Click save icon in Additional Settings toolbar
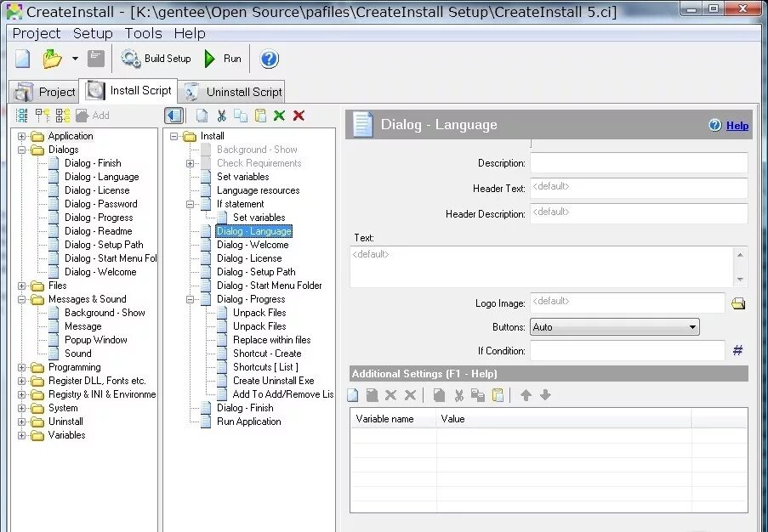Screen dimensions: 768x532 coord(372,395)
